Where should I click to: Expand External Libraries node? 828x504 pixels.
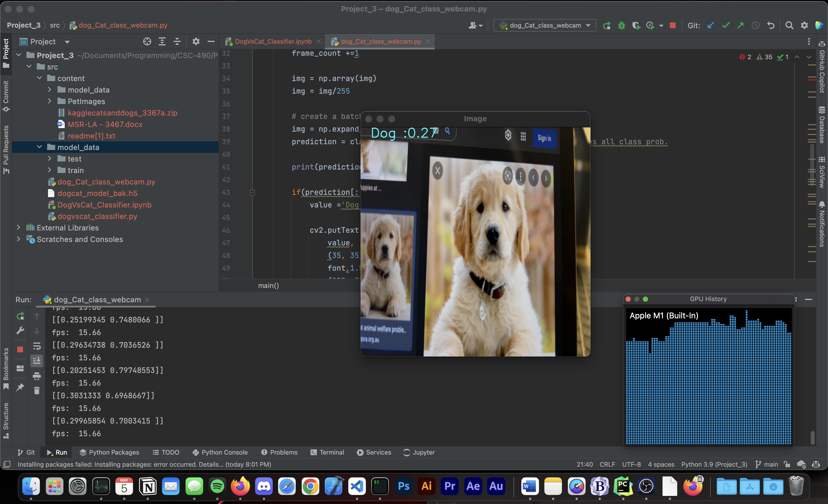18,228
